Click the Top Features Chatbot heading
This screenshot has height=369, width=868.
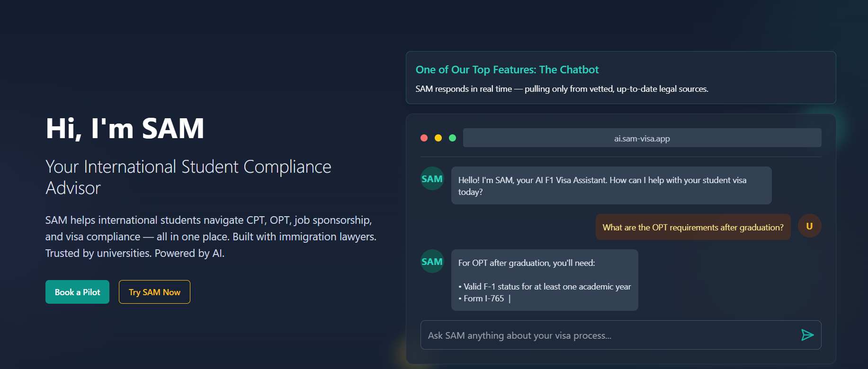[507, 70]
